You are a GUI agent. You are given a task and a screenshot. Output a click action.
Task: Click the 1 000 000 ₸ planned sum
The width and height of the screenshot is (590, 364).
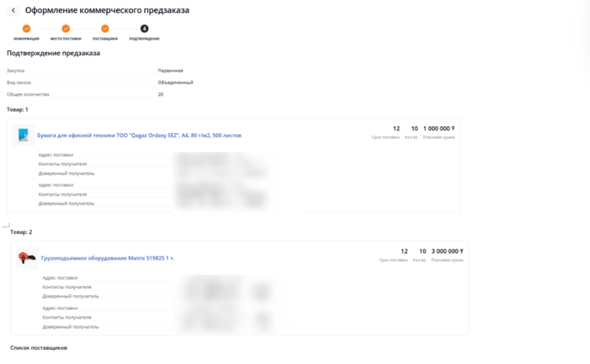click(439, 129)
